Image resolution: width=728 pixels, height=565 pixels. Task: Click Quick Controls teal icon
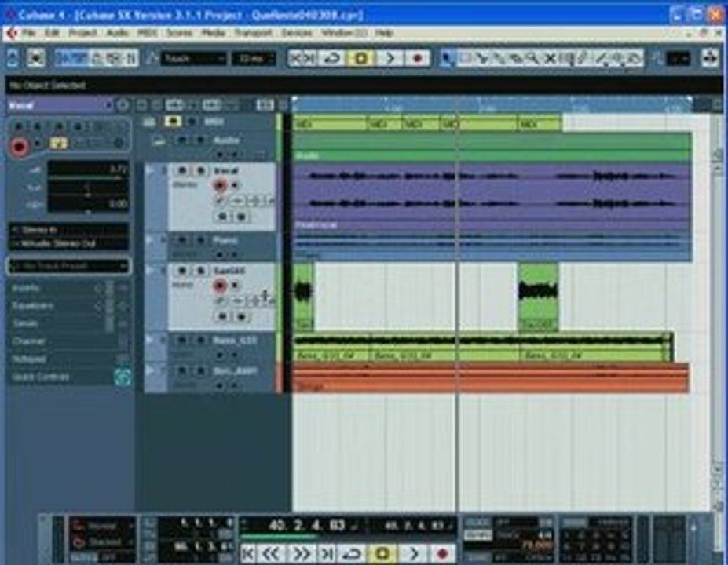(x=123, y=377)
